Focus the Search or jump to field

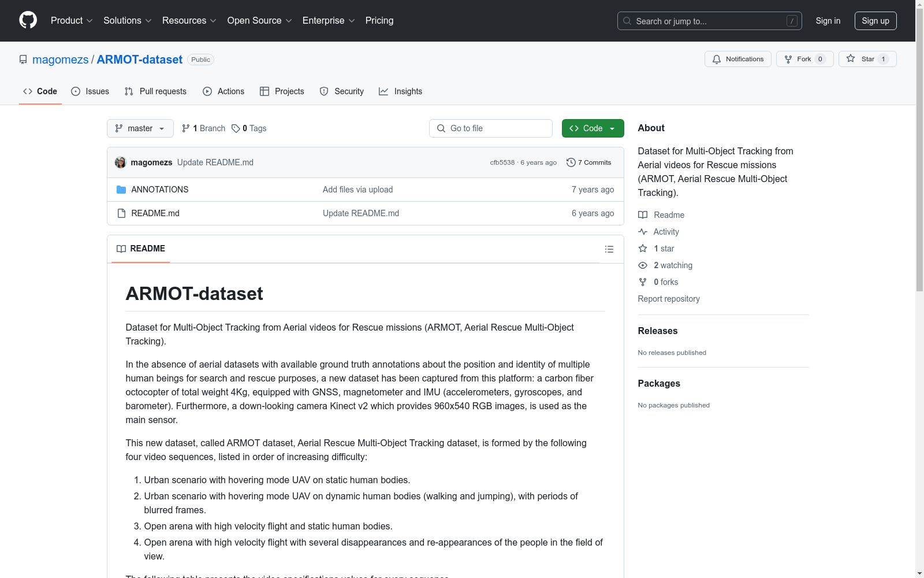coord(709,21)
